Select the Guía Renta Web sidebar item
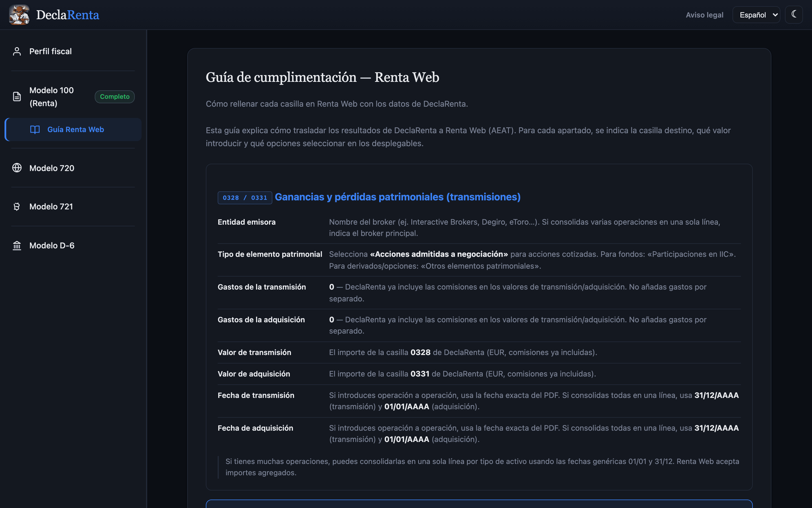This screenshot has width=812, height=508. pyautogui.click(x=73, y=130)
